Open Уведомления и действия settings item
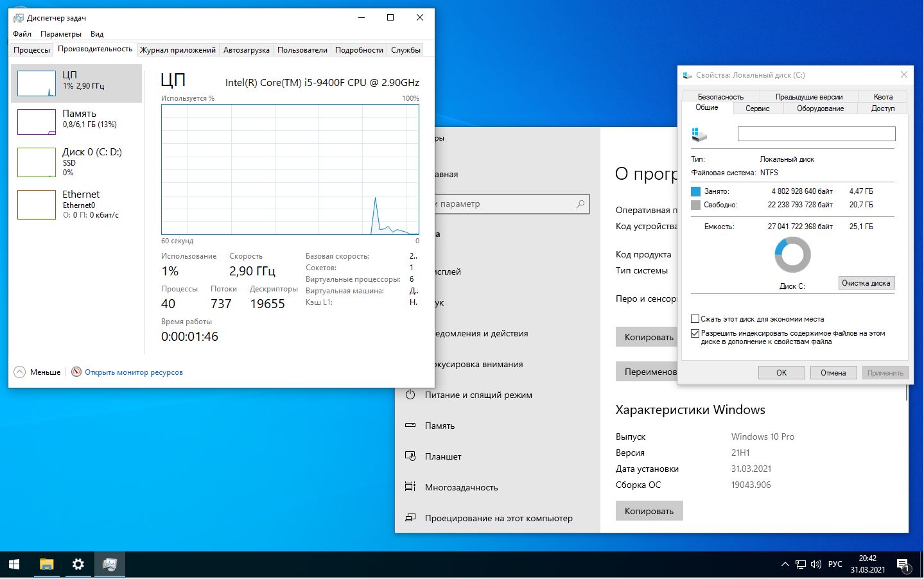Image resolution: width=924 pixels, height=579 pixels. (x=482, y=333)
